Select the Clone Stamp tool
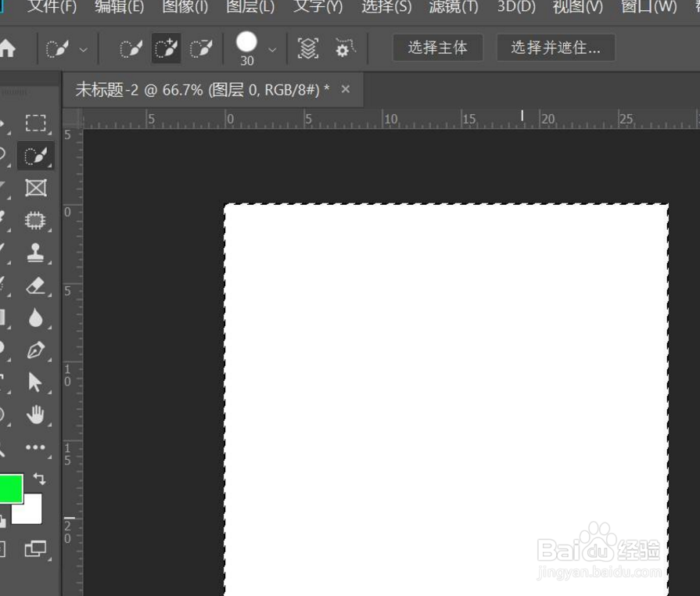Image resolution: width=700 pixels, height=596 pixels. [x=36, y=252]
